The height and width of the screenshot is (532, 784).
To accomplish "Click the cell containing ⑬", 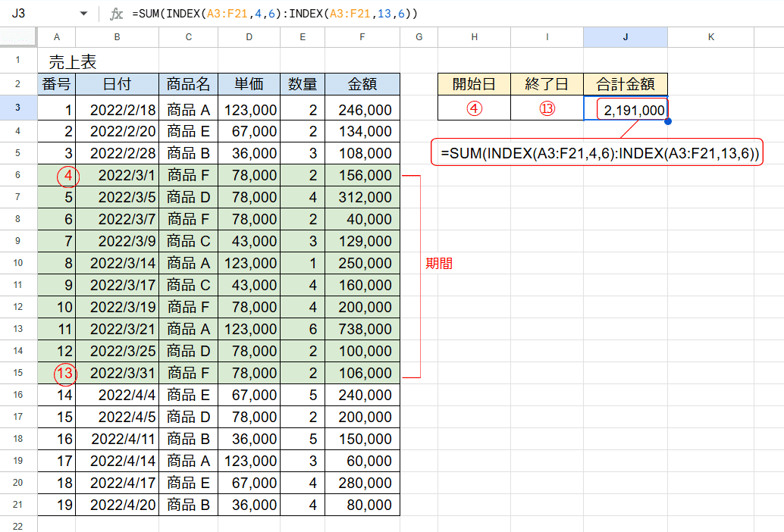I will (547, 108).
